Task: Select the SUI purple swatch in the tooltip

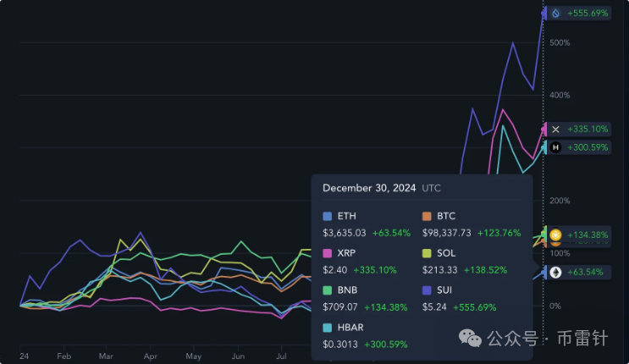Action: [428, 290]
